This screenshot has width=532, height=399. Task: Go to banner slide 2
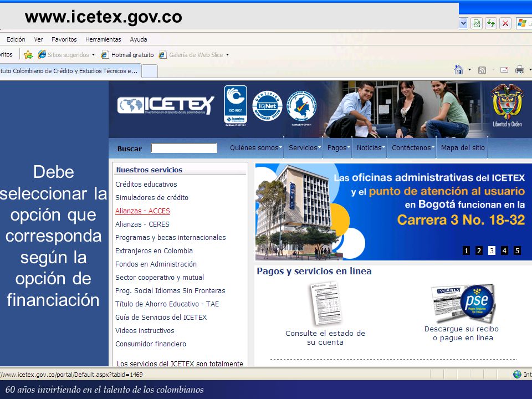[x=479, y=250]
